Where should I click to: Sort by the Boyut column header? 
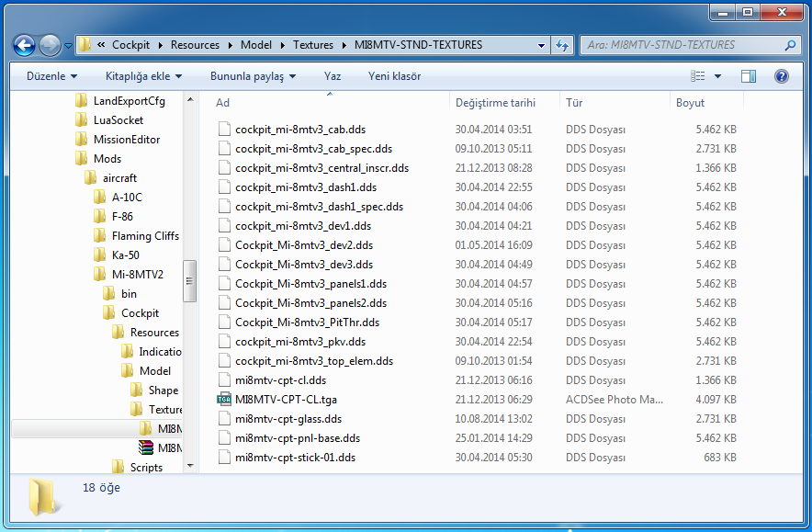click(691, 103)
